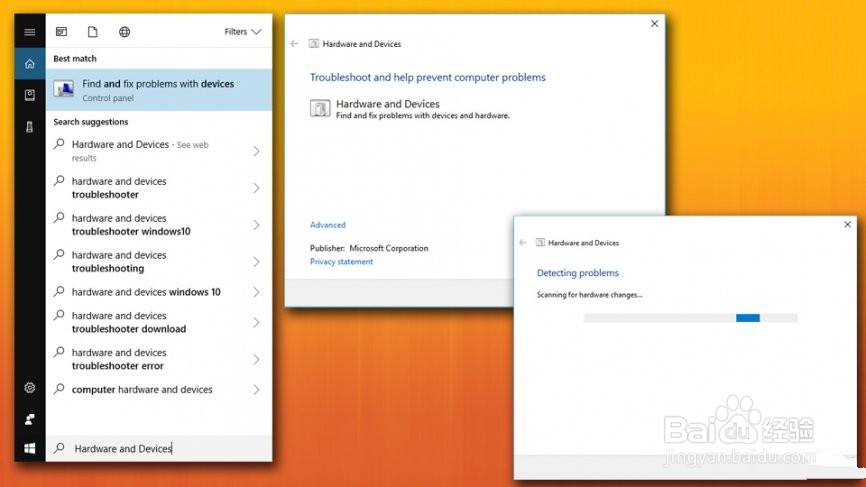Go back in the Detecting problems window
The image size is (866, 487).
pyautogui.click(x=522, y=242)
